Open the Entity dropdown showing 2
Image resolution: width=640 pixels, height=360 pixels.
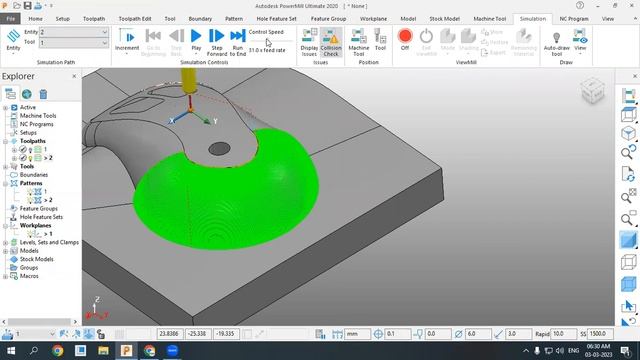coord(74,32)
